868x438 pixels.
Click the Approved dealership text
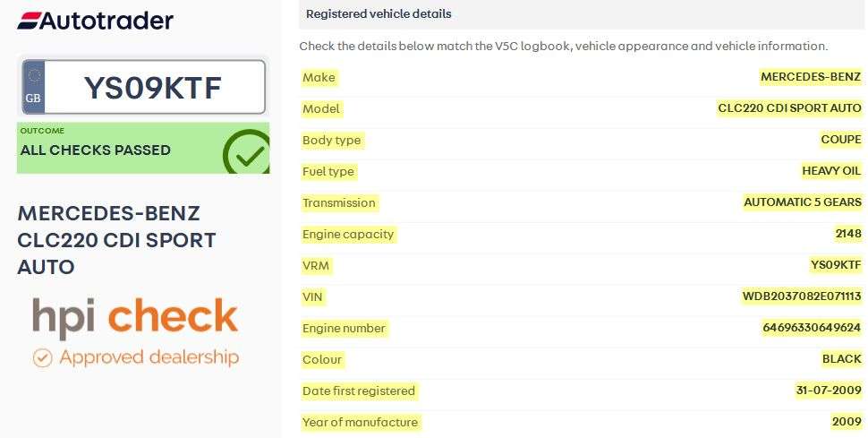tap(149, 357)
